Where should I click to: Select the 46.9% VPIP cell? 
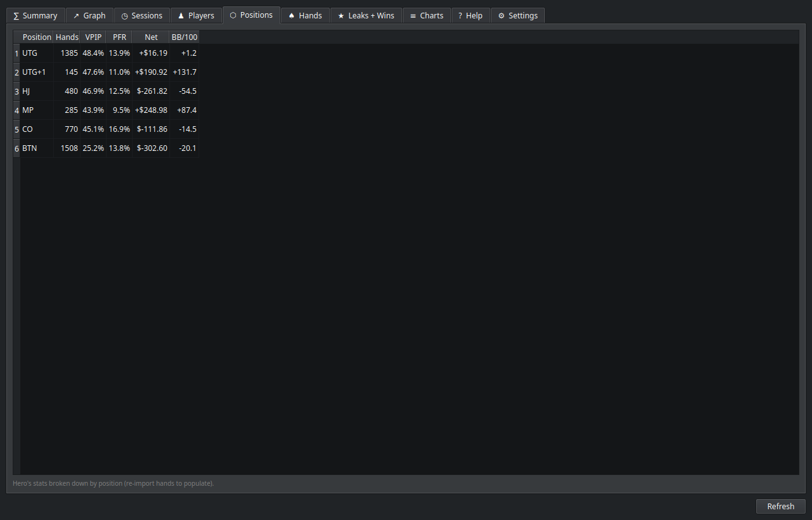93,91
